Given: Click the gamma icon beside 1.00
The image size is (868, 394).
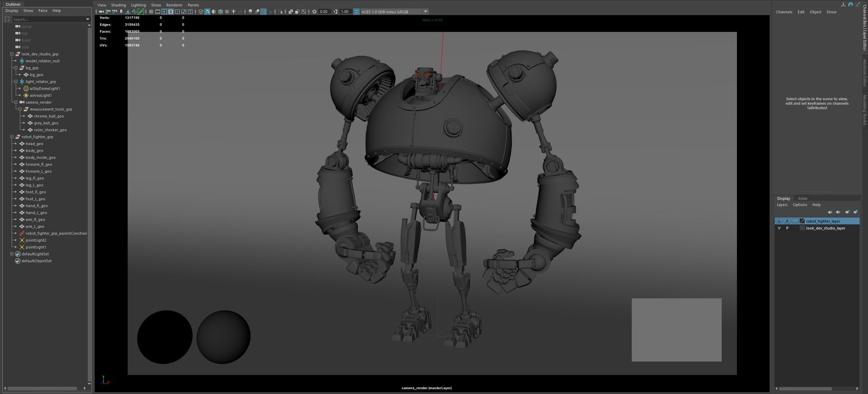Looking at the screenshot, I should 335,12.
